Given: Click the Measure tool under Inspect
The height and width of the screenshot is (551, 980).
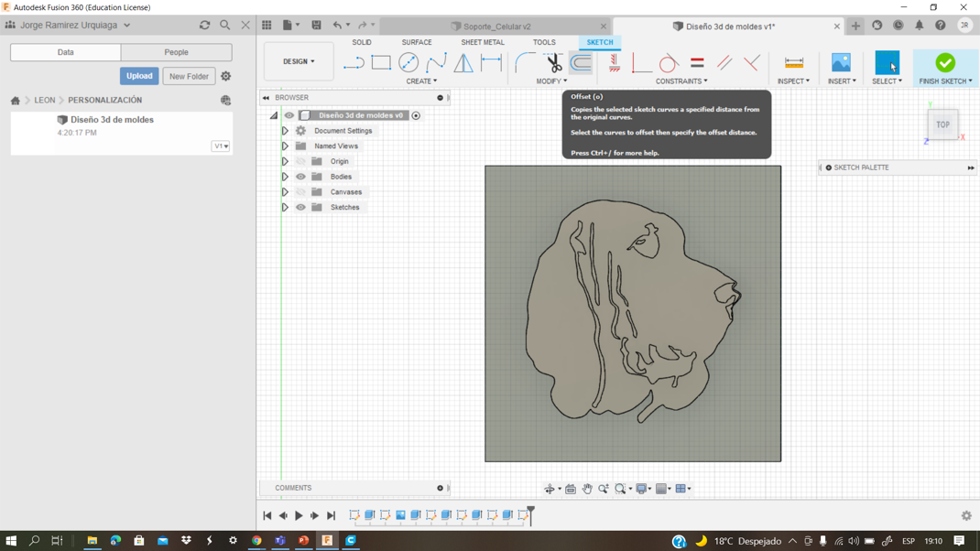Looking at the screenshot, I should [794, 62].
